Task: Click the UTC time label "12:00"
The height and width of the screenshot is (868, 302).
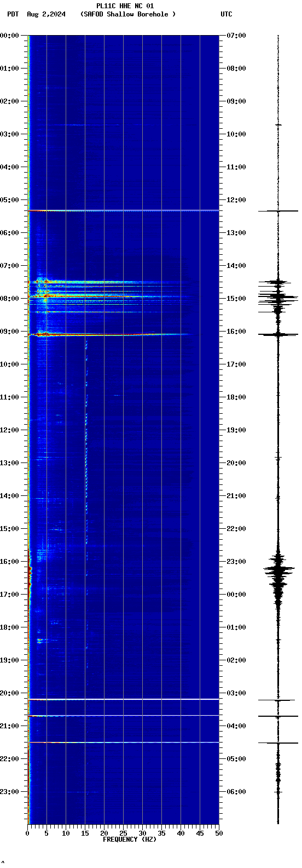Action: point(236,200)
